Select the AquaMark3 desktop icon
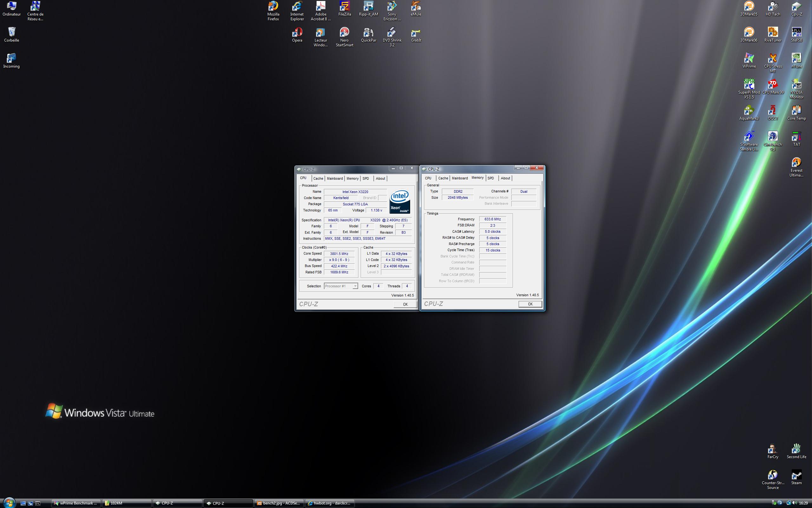Viewport: 812px width, 508px height. click(x=749, y=113)
